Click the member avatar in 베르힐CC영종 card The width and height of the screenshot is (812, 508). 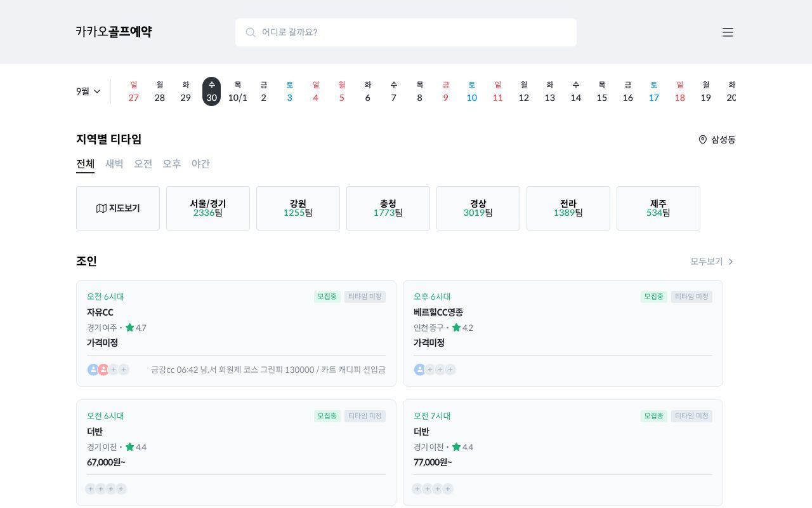pyautogui.click(x=419, y=370)
